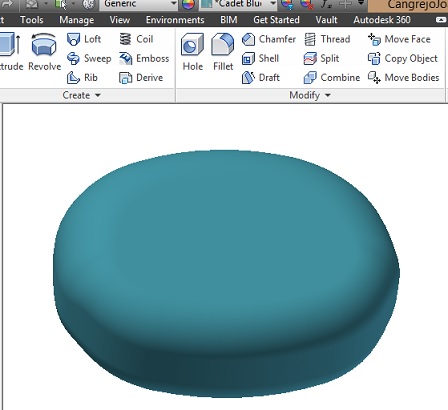This screenshot has height=410, width=448.
Task: Expand the Modify panel dropdown
Action: (x=310, y=95)
